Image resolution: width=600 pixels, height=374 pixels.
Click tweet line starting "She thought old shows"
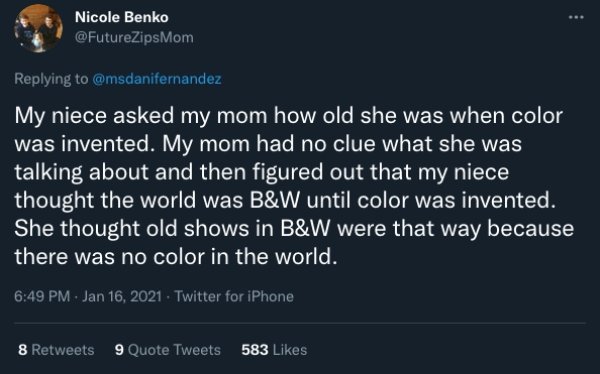[294, 229]
